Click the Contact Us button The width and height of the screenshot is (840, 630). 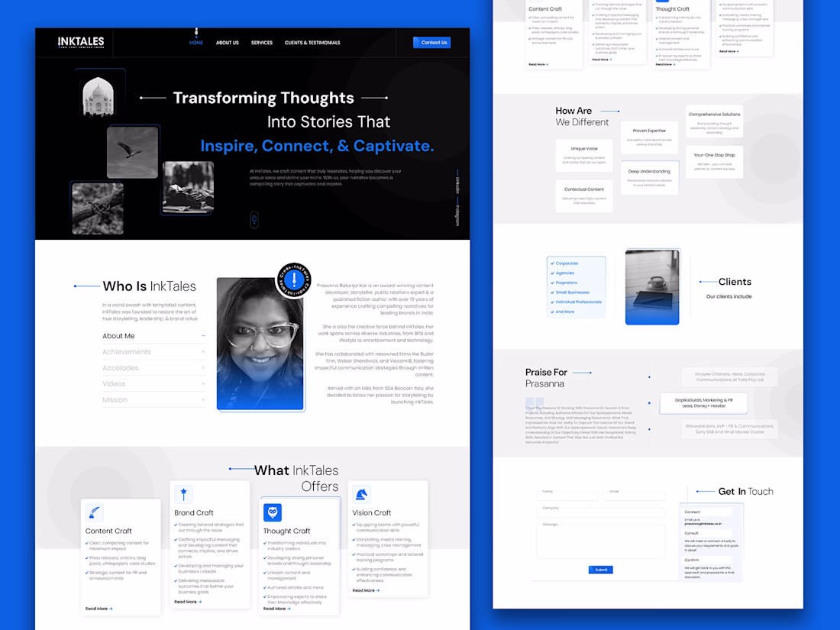point(431,42)
